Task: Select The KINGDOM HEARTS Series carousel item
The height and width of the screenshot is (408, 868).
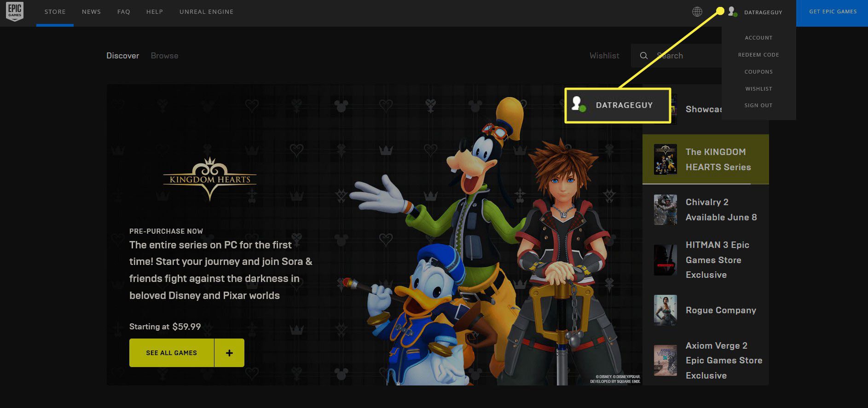Action: click(x=706, y=159)
